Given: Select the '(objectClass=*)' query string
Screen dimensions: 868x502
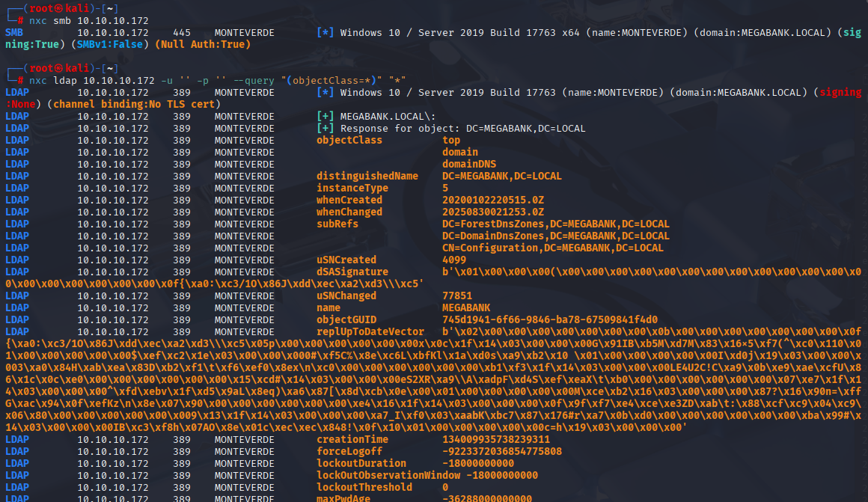Looking at the screenshot, I should 331,80.
